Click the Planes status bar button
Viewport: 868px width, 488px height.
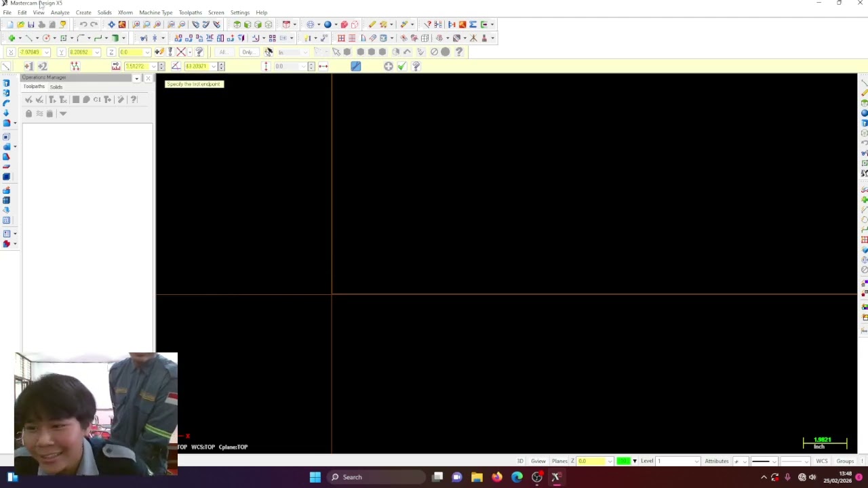559,461
